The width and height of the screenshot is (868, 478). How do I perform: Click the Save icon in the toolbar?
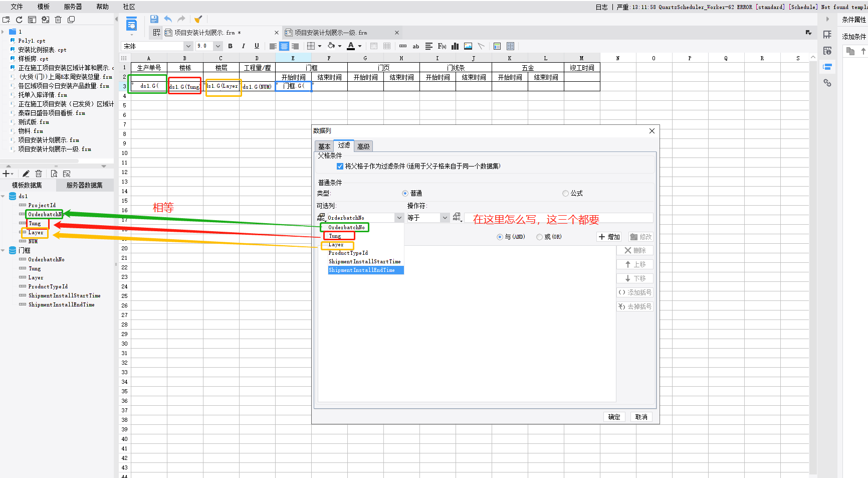click(154, 19)
